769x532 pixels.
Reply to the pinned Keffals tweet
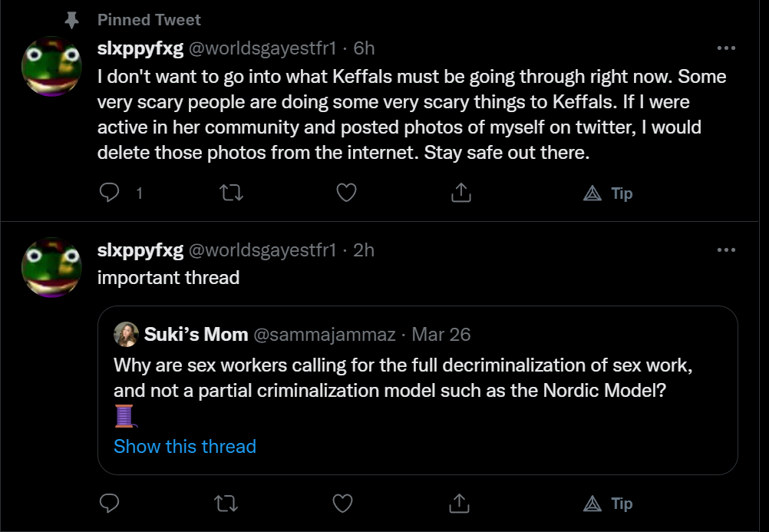tap(111, 193)
